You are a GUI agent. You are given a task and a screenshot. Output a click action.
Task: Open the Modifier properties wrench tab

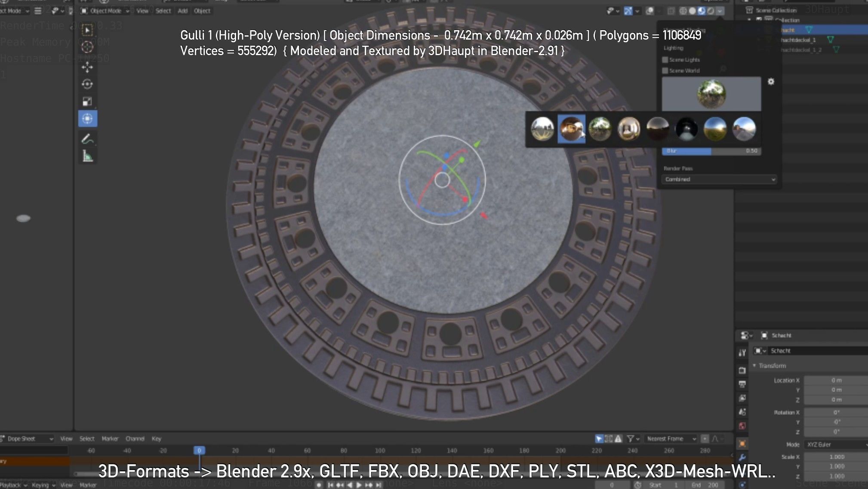click(742, 458)
